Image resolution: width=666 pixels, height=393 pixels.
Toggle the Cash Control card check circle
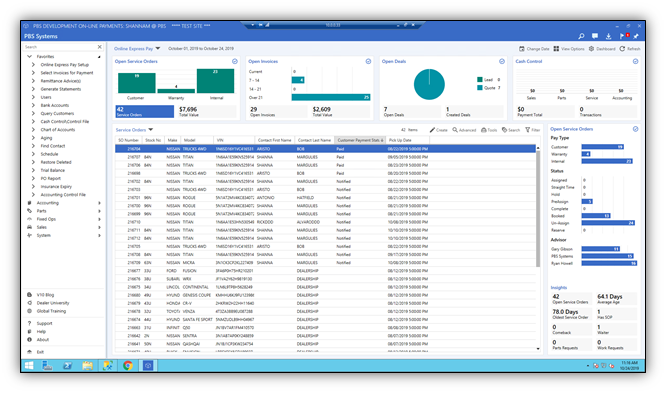pyautogui.click(x=635, y=62)
